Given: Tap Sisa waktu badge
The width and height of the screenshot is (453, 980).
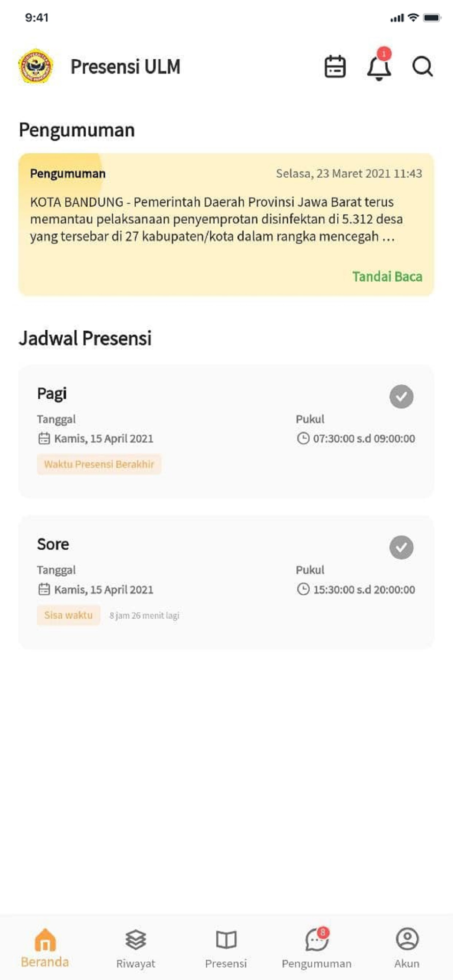Looking at the screenshot, I should tap(68, 615).
